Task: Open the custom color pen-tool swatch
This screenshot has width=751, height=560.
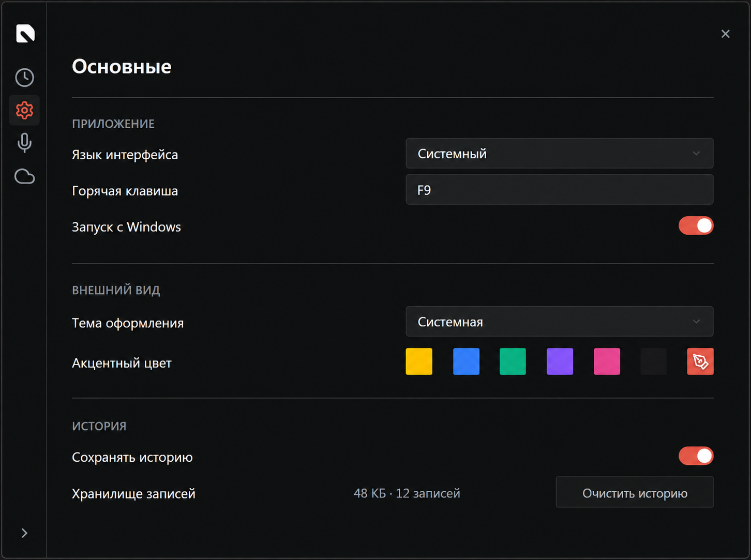Action: point(700,361)
